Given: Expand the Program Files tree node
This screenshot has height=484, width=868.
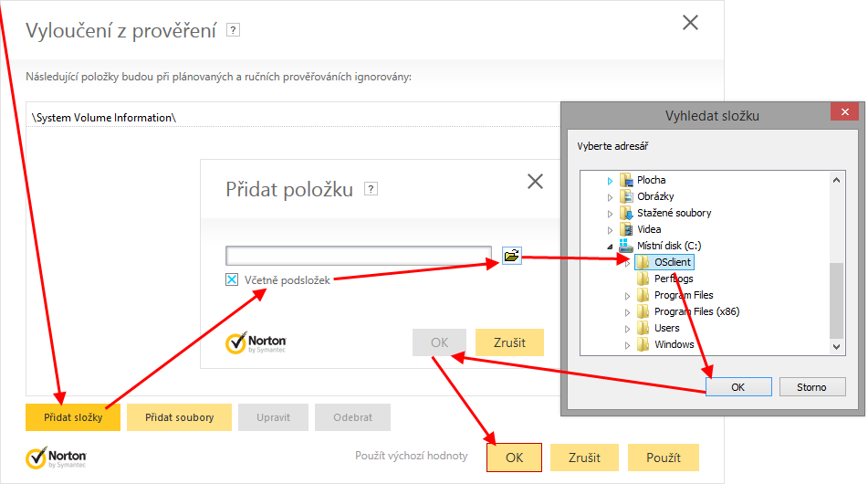Looking at the screenshot, I should tap(627, 296).
